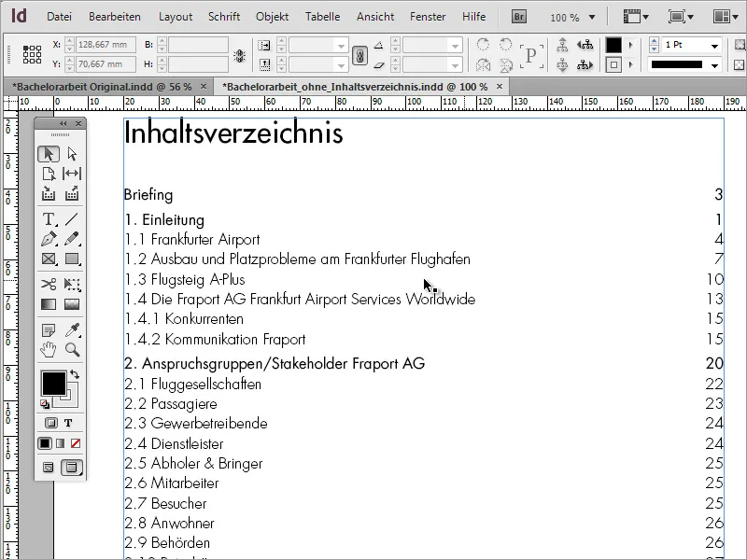Collapse the tools panel with double arrows
747x560 pixels.
63,124
